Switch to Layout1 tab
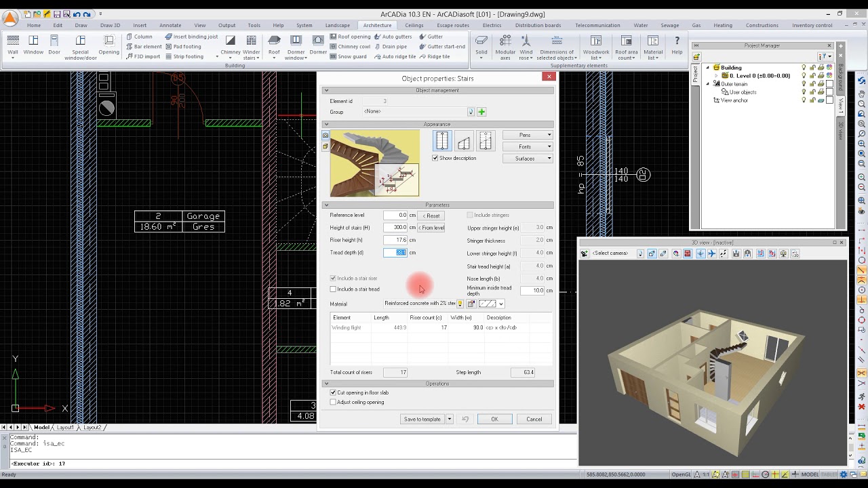The image size is (868, 488). click(x=65, y=428)
